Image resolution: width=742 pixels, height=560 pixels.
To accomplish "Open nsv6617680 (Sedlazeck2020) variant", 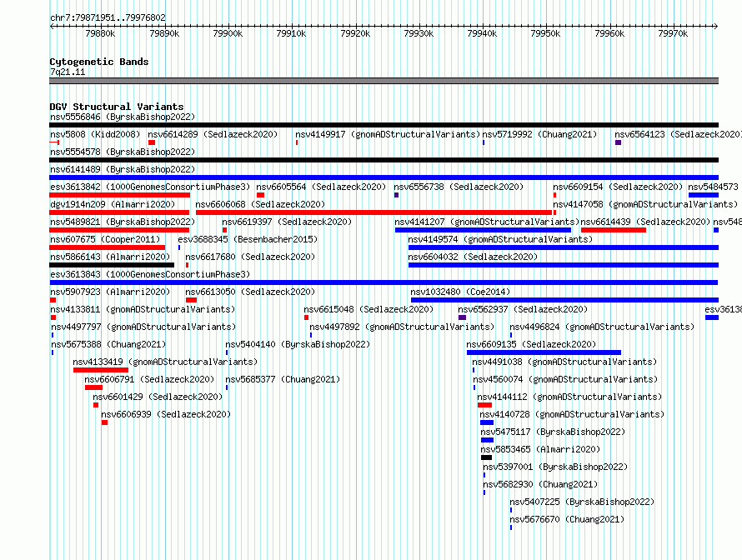I will [250, 257].
